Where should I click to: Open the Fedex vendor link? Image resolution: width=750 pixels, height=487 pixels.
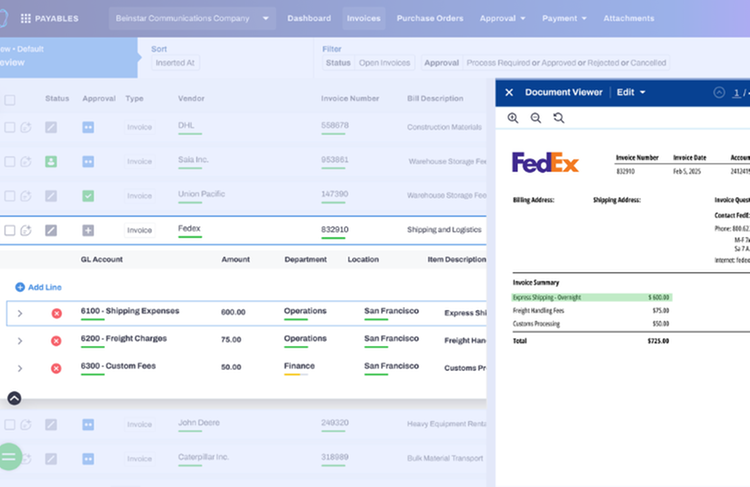pyautogui.click(x=189, y=229)
